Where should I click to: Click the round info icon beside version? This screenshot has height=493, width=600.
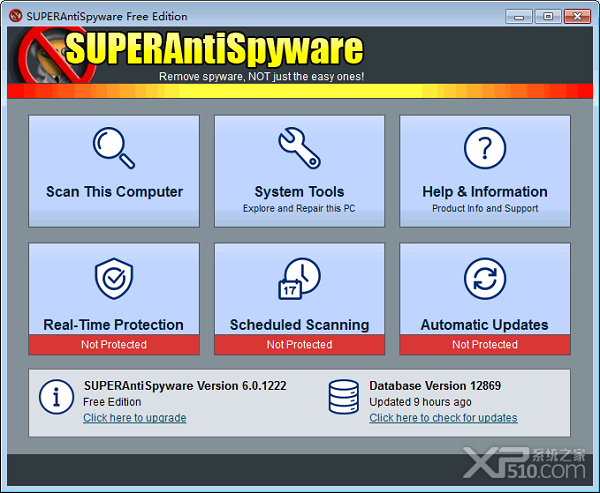tap(56, 397)
